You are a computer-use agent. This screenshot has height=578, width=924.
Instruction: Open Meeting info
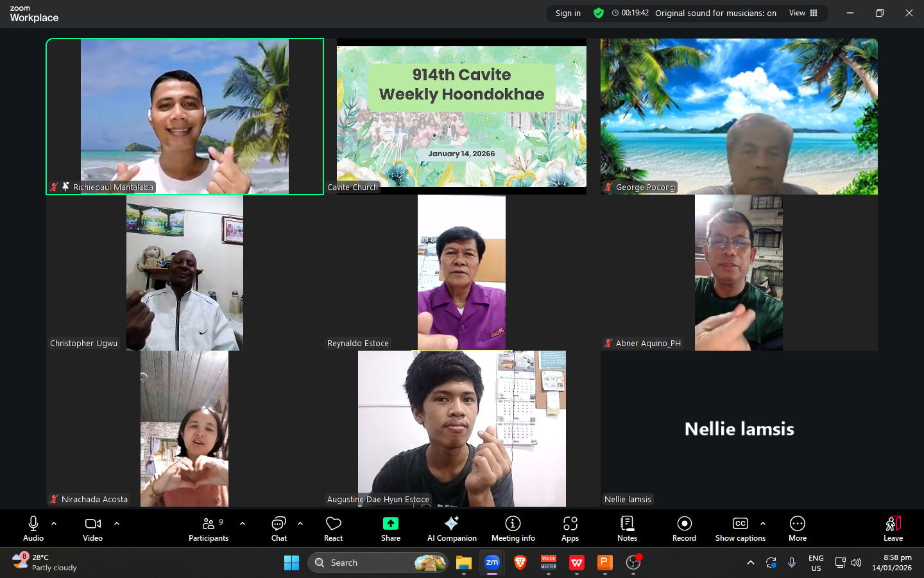point(513,524)
